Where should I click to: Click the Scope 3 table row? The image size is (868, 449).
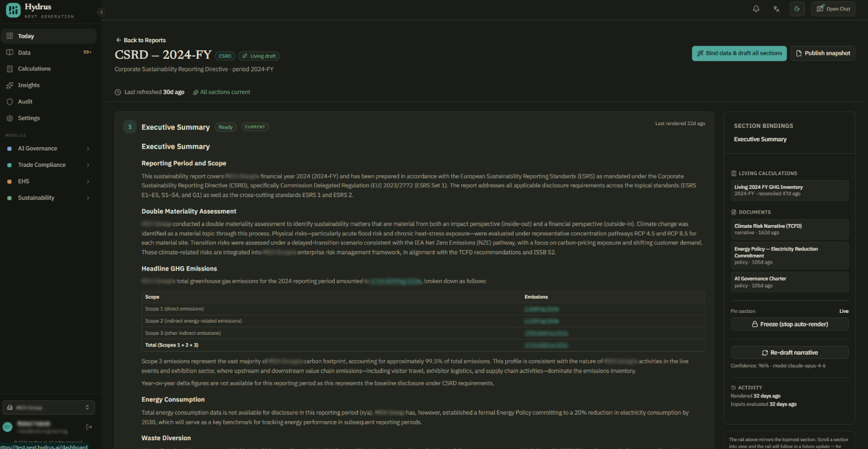click(x=423, y=333)
